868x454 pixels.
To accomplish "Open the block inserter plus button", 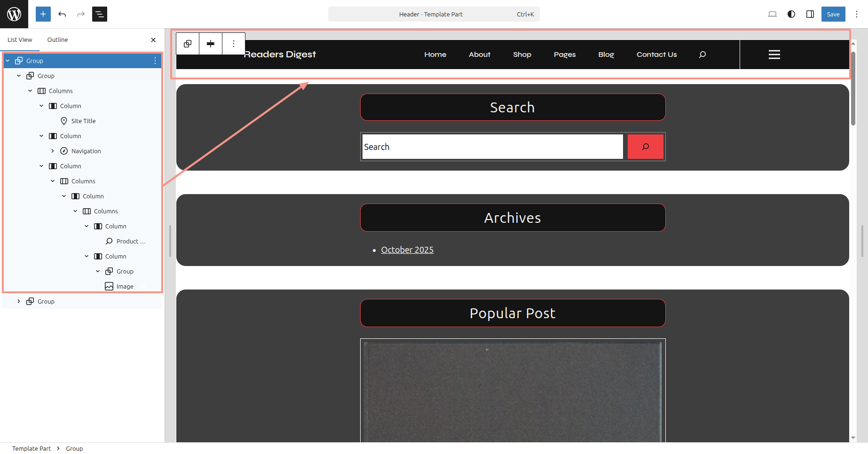I will [x=43, y=14].
